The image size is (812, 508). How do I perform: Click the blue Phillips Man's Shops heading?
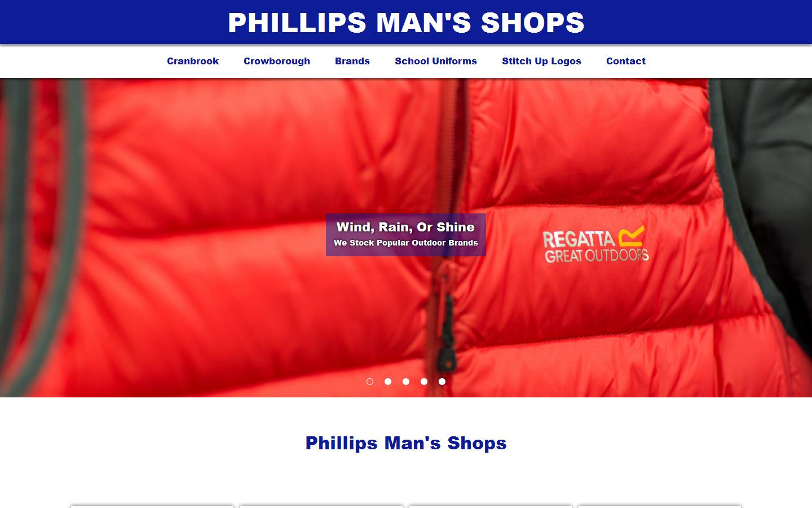pyautogui.click(x=406, y=443)
